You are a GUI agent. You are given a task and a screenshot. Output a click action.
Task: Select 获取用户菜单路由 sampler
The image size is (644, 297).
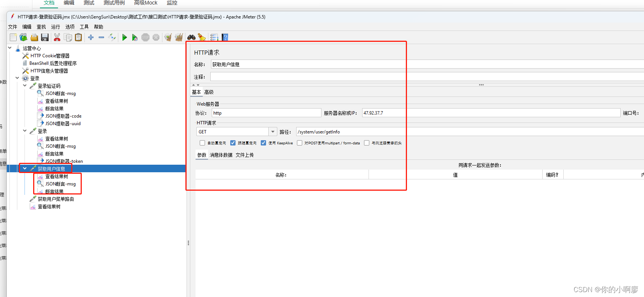point(56,199)
